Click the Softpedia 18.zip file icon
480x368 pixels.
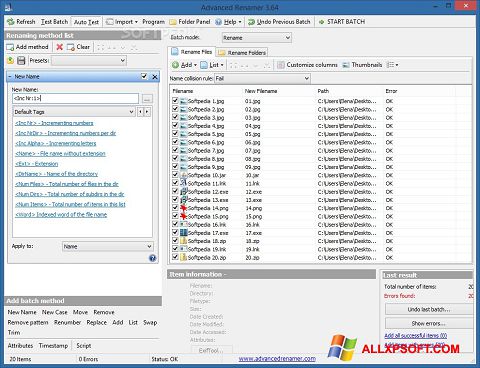click(x=184, y=241)
